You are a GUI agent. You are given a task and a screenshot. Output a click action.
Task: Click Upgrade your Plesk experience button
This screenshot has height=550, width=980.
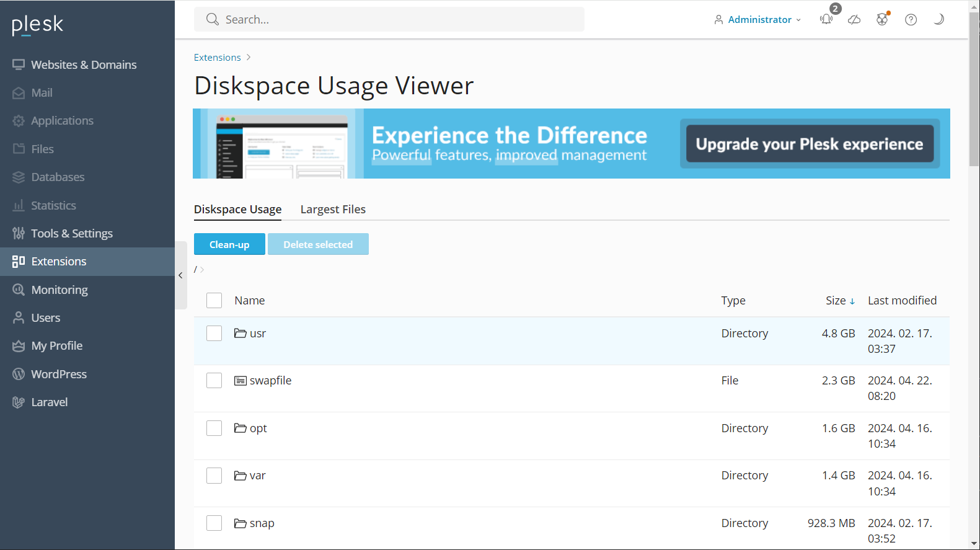(810, 144)
